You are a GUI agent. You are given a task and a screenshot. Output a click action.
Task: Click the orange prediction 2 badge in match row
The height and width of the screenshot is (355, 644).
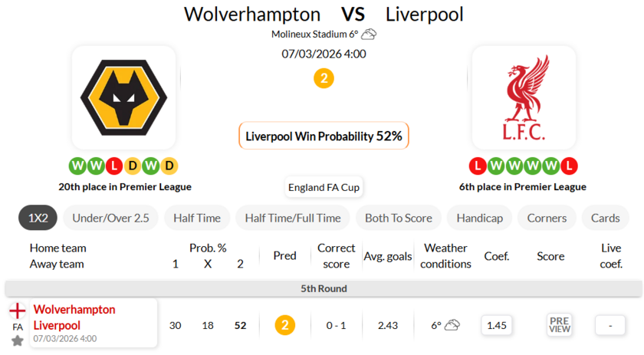tap(284, 325)
